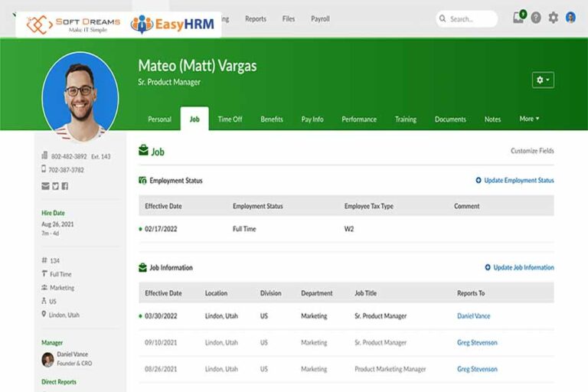Select the Performance tab

coord(359,119)
